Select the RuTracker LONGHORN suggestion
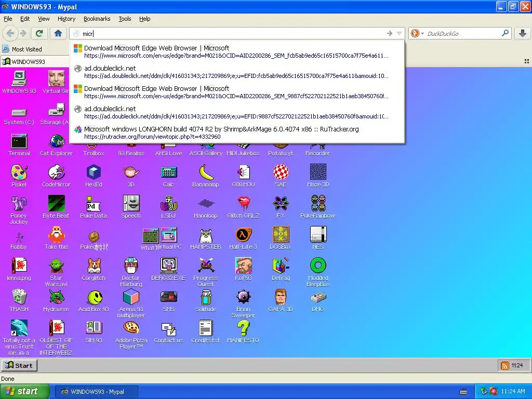Screen dimensions: 532x399 (237, 132)
